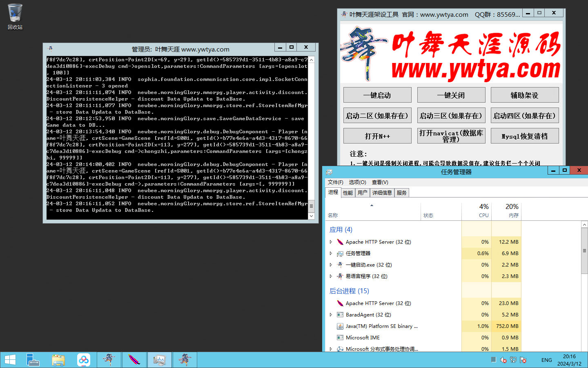Click the BaradAgent process icon
588x368 pixels.
click(340, 315)
